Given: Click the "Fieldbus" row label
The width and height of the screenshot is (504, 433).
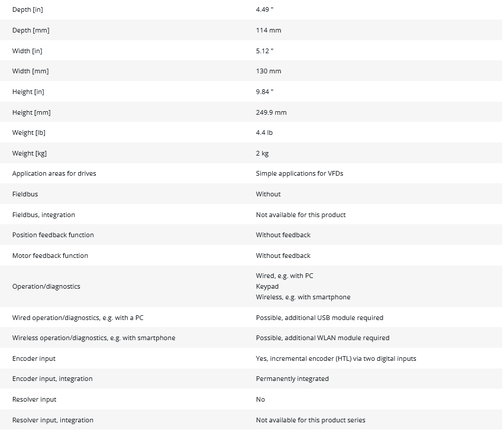Looking at the screenshot, I should point(25,194).
